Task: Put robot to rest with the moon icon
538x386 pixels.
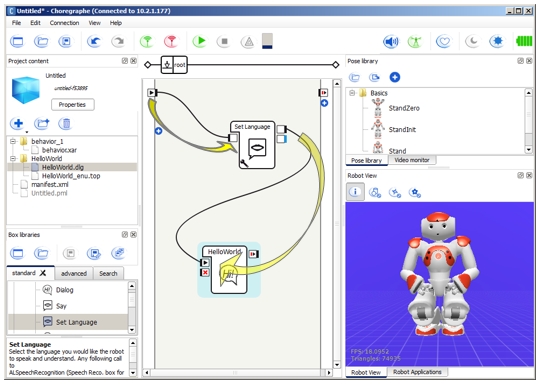Action: click(x=472, y=42)
